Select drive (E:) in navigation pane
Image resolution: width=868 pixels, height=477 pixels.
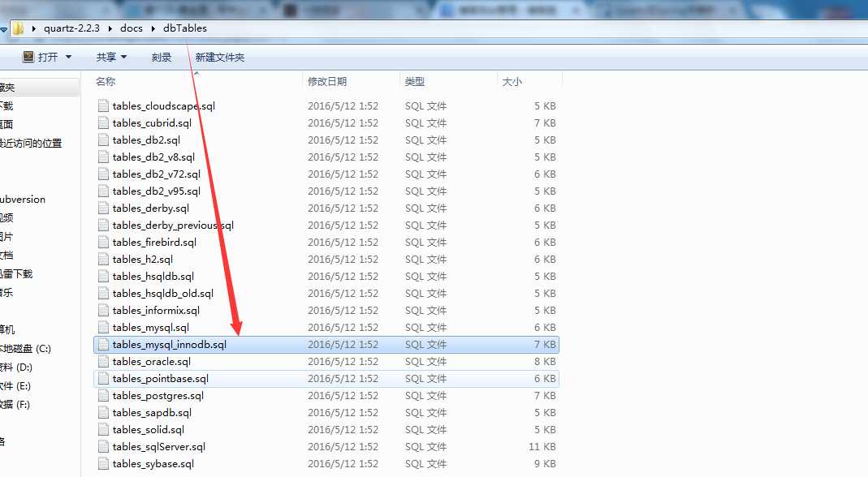(x=15, y=385)
